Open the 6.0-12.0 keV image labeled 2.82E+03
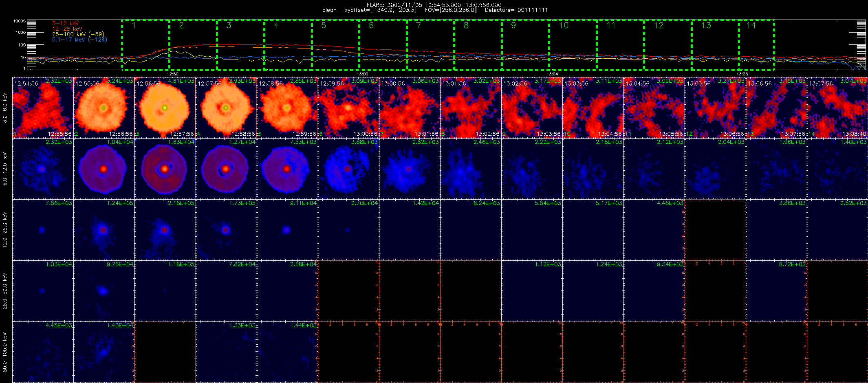Screen dimensions: 868x383 410,169
